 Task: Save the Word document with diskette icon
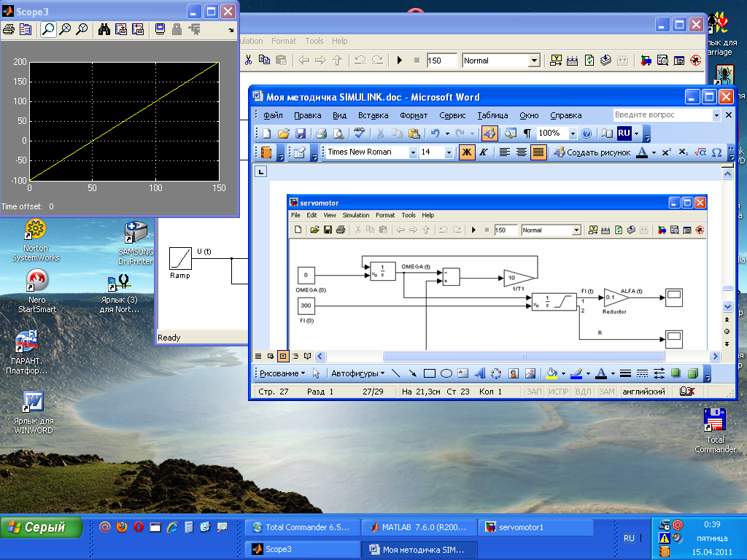[300, 133]
